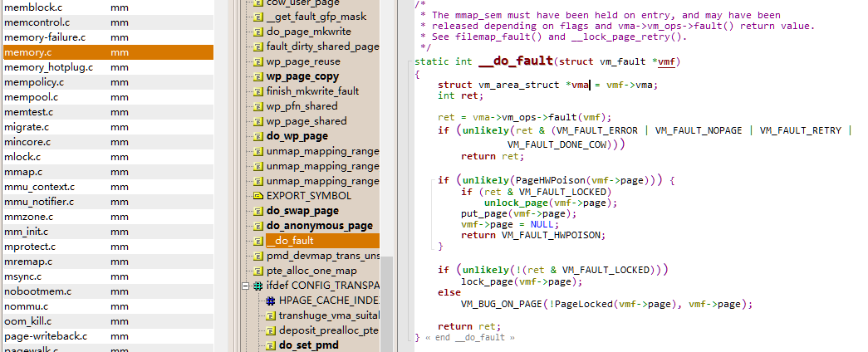The height and width of the screenshot is (352, 868).
Task: Click the function icon beside highlighted __do_fault
Action: click(258, 241)
